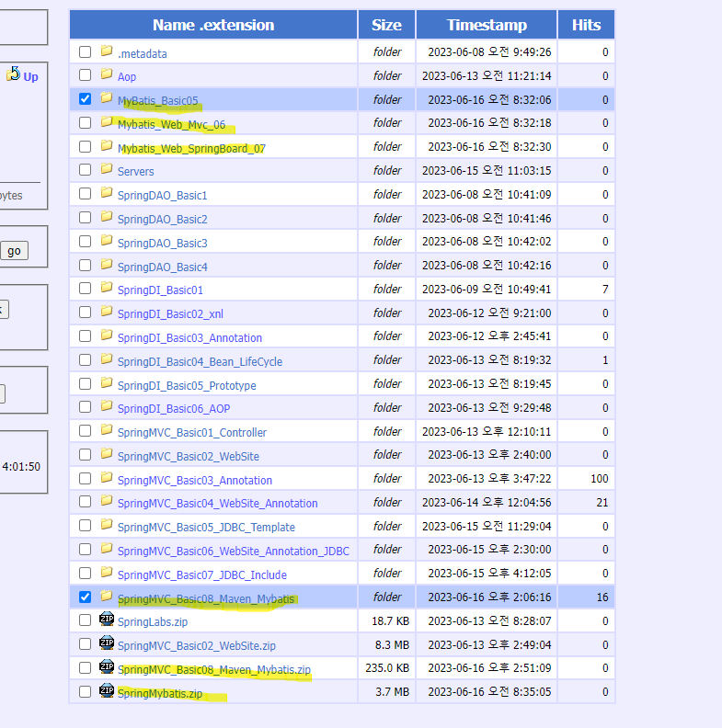Click the 3.7 MB size cell

[392, 692]
